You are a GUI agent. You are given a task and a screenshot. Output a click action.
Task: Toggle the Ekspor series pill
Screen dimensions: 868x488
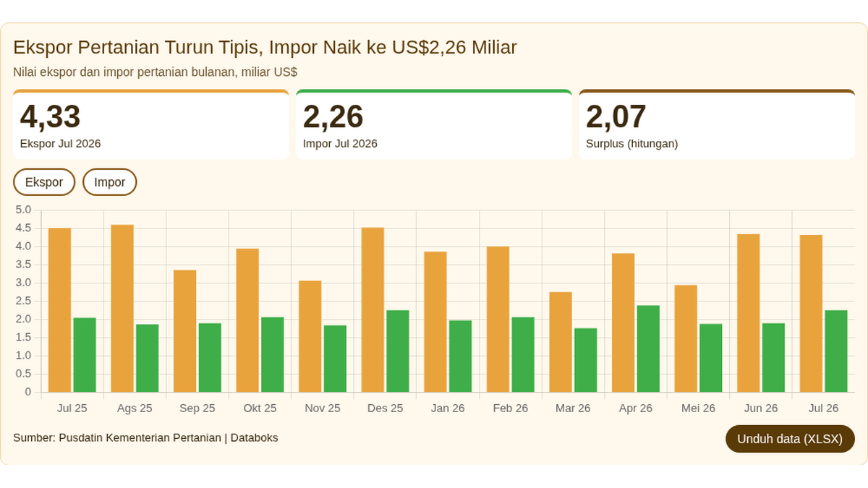pyautogui.click(x=44, y=182)
